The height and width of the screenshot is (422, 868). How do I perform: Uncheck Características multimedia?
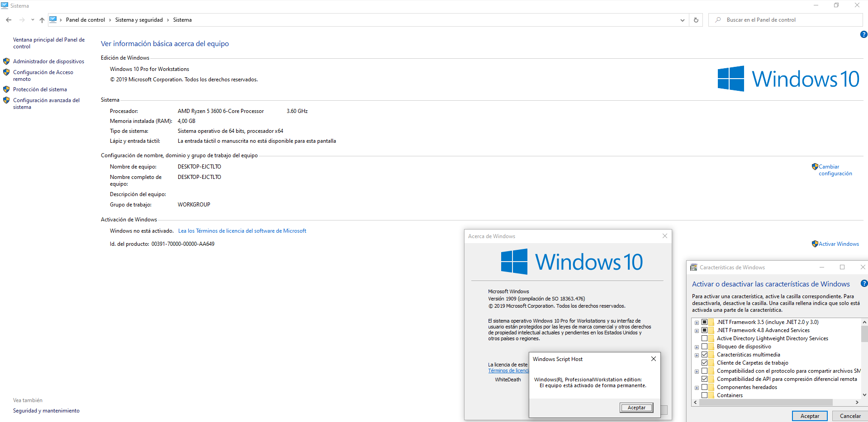[x=704, y=355]
